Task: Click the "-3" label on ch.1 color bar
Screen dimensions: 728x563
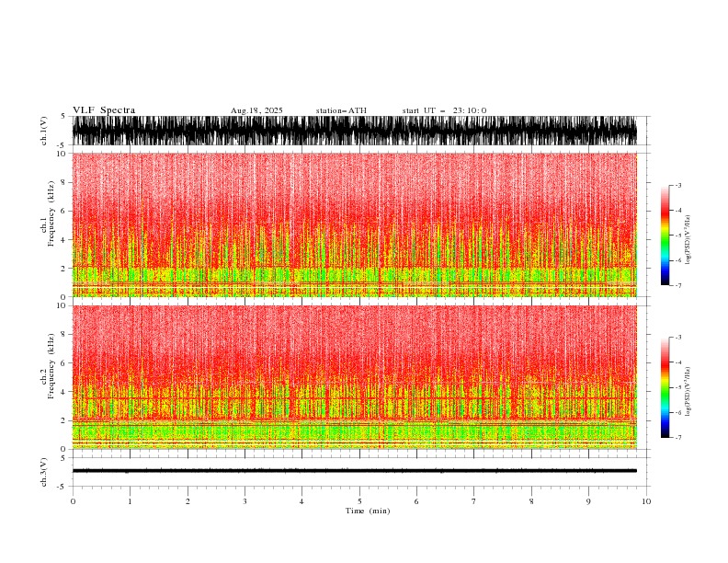Action: coord(678,185)
